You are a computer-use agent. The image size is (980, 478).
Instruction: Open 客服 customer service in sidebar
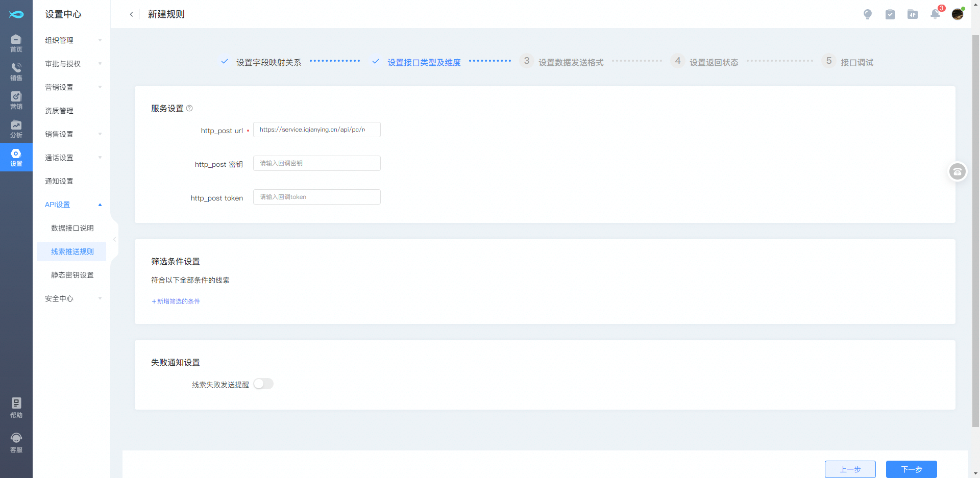[16, 442]
